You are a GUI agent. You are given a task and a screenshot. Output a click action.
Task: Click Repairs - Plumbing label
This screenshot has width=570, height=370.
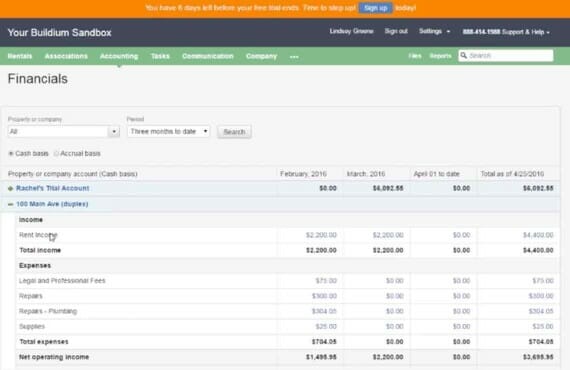click(x=48, y=311)
